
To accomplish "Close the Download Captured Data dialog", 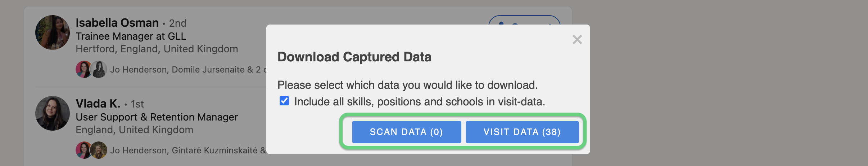I will tap(577, 39).
